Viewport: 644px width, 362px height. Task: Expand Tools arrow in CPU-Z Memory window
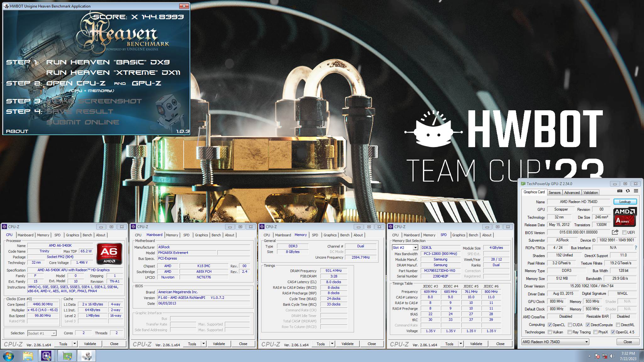coord(332,344)
